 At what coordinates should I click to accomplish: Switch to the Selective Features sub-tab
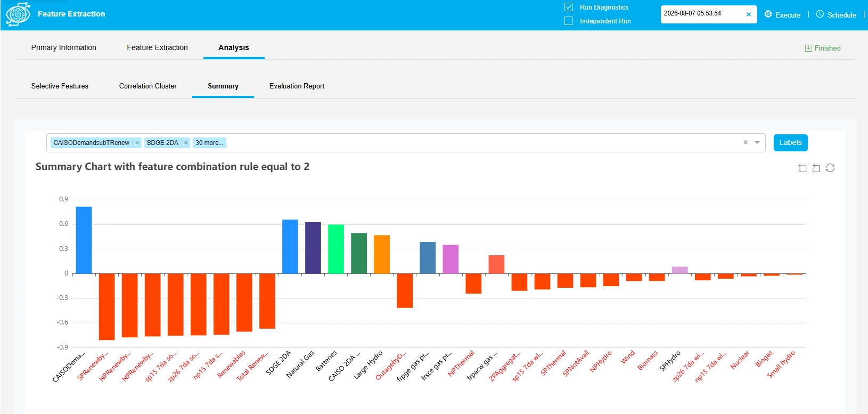(60, 86)
